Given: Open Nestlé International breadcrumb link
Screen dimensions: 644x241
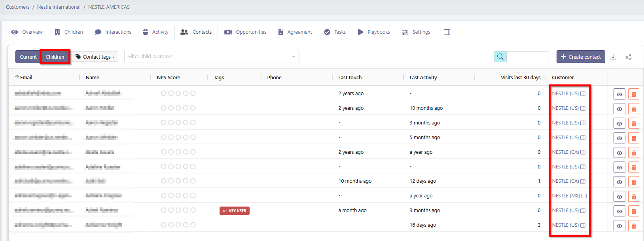Looking at the screenshot, I should pos(59,7).
